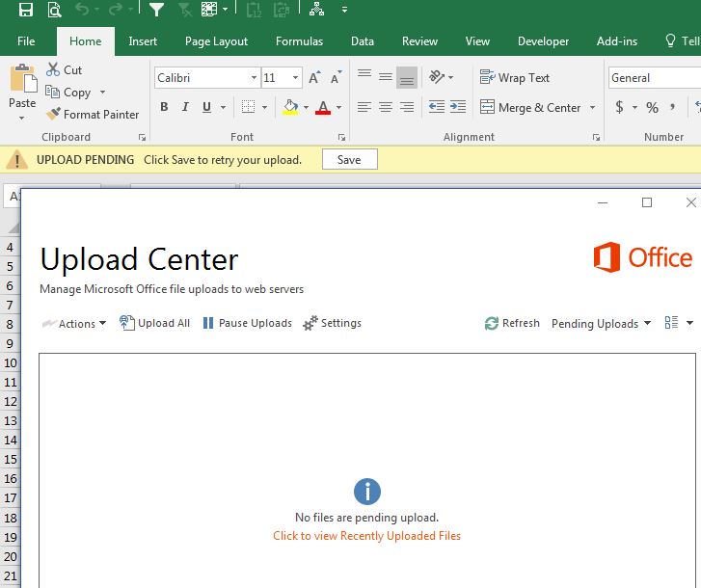The height and width of the screenshot is (588, 701).
Task: Align text right
Action: coord(407,107)
